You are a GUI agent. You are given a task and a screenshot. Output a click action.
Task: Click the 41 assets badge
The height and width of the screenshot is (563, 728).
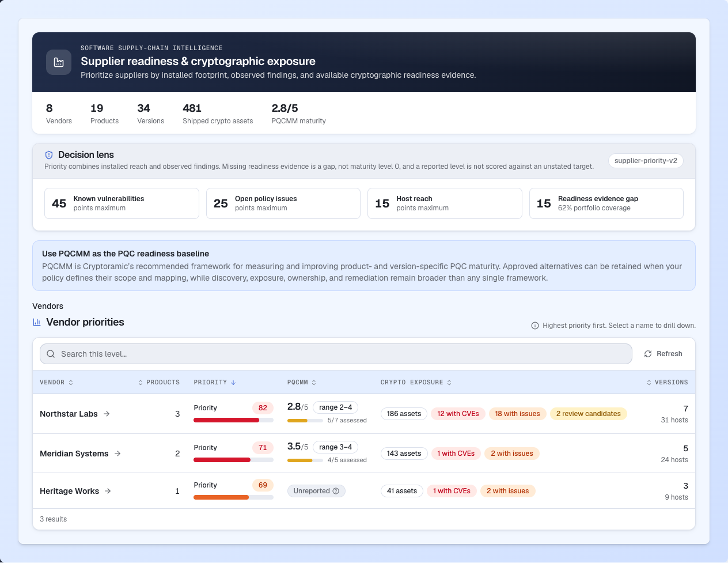[x=402, y=491]
